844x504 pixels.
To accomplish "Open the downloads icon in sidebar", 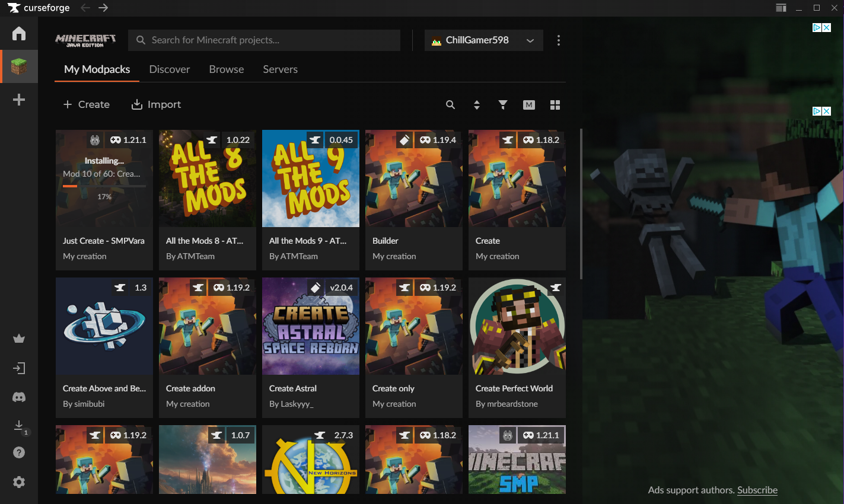I will (19, 426).
